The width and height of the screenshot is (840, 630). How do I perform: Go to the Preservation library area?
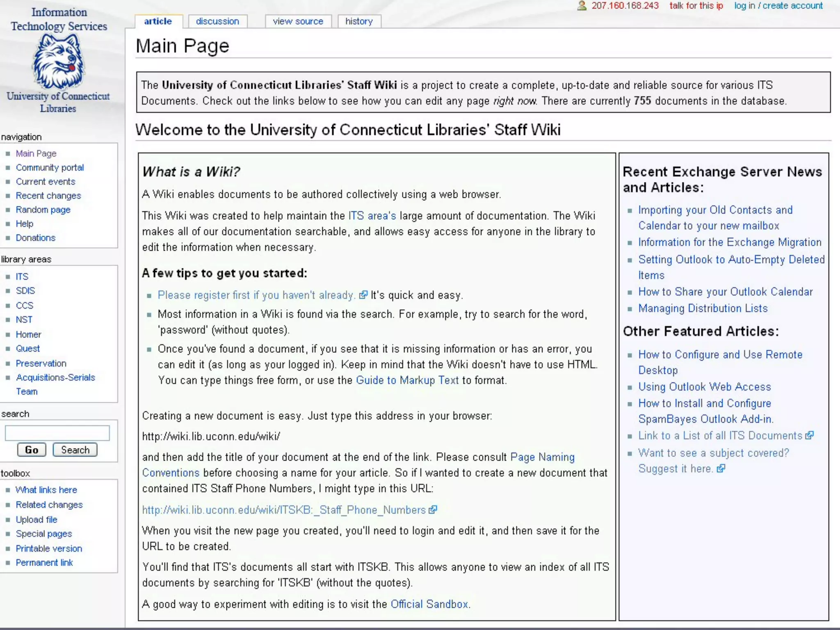[x=41, y=363]
